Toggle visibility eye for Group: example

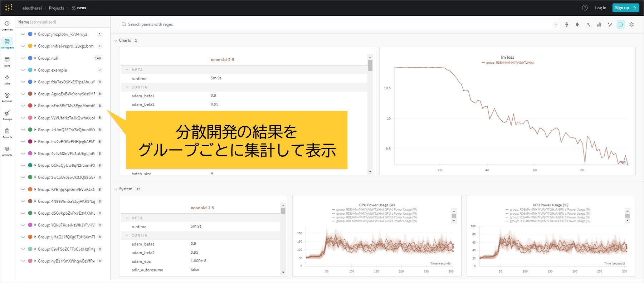(23, 70)
